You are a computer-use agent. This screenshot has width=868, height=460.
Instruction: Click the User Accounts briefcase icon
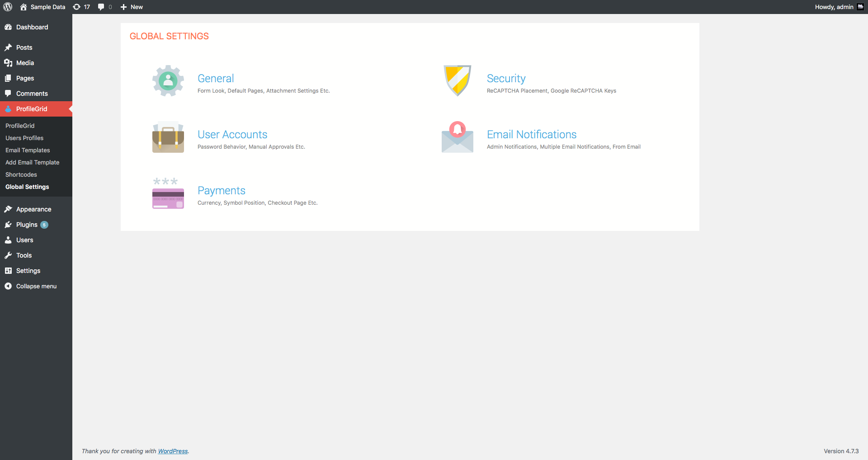168,137
